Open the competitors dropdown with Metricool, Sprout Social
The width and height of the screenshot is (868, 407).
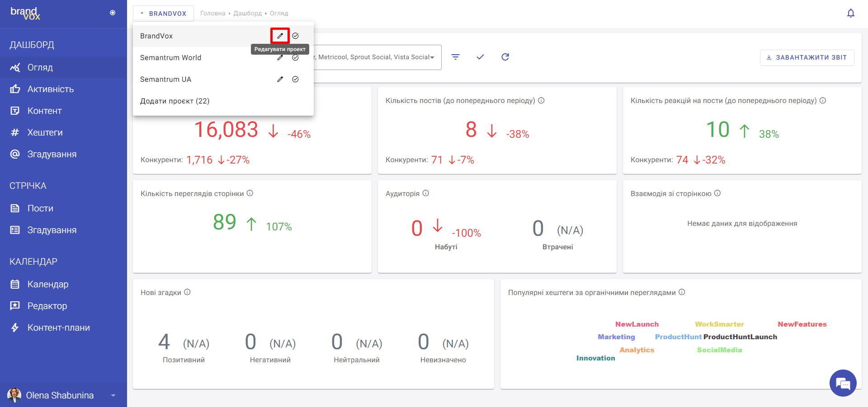click(377, 57)
